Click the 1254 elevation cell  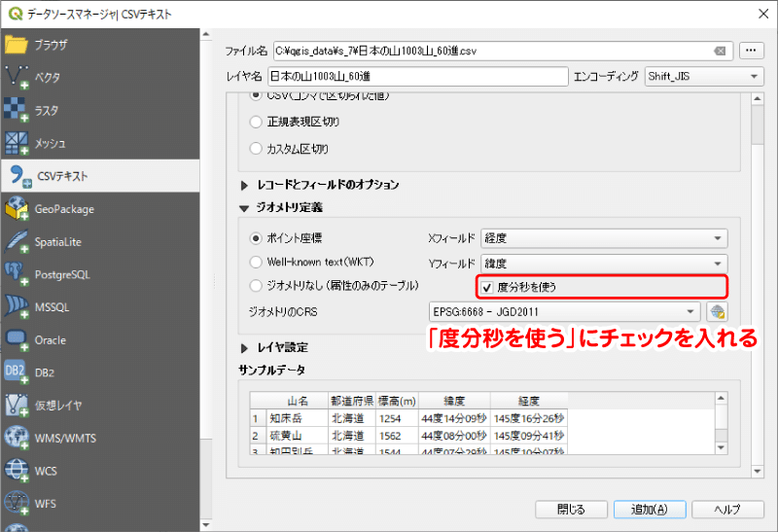[398, 418]
